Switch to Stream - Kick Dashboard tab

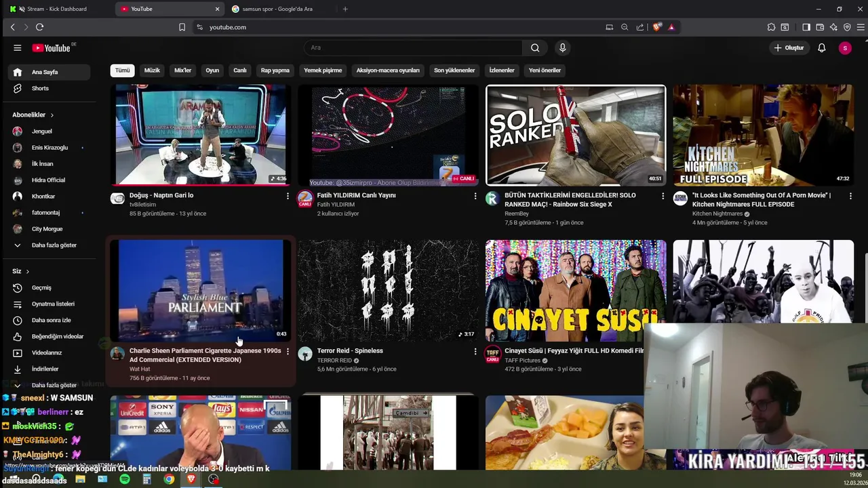[x=57, y=9]
